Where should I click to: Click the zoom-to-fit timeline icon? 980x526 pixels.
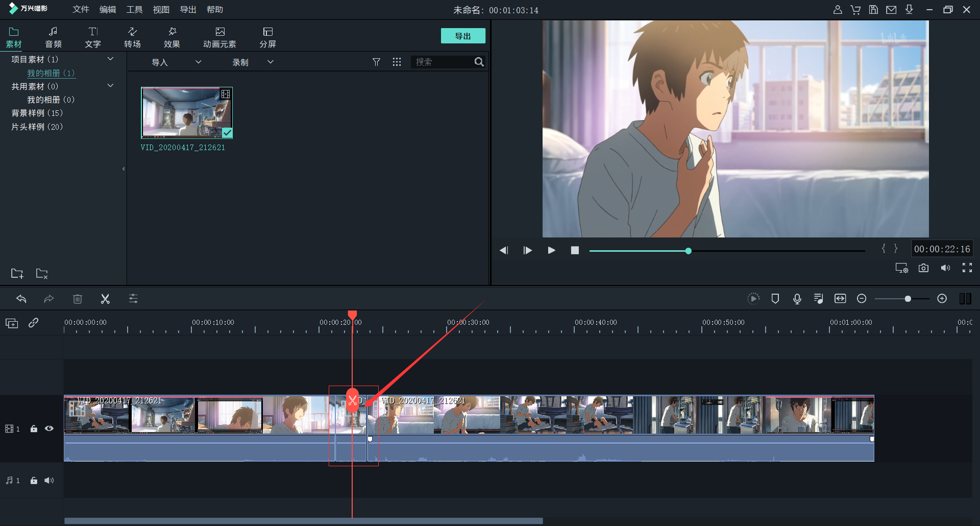click(x=840, y=299)
